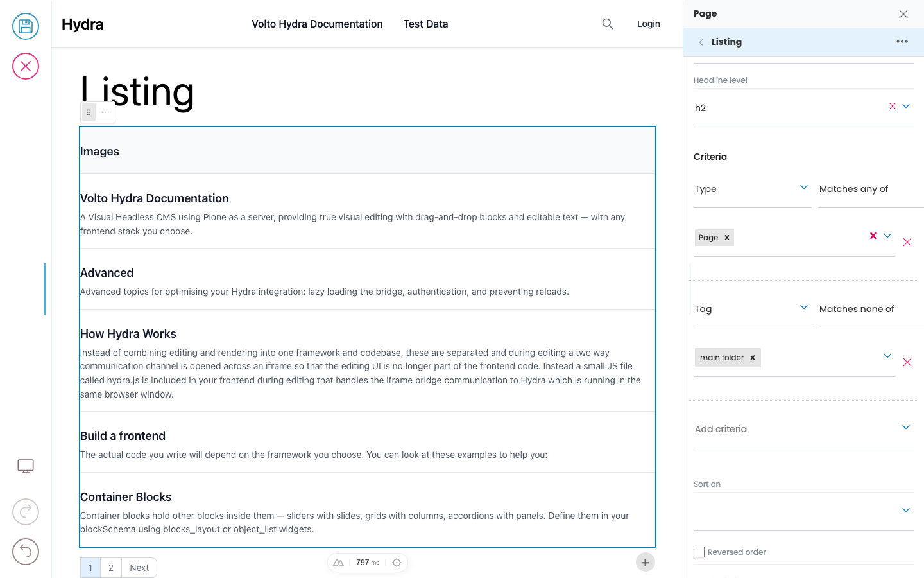The image size is (924, 578).
Task: Click the Page panel title
Action: pos(705,13)
